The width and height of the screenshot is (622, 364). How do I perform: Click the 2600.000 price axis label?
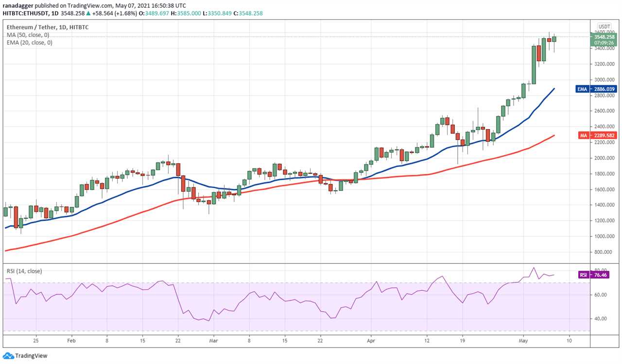point(603,111)
